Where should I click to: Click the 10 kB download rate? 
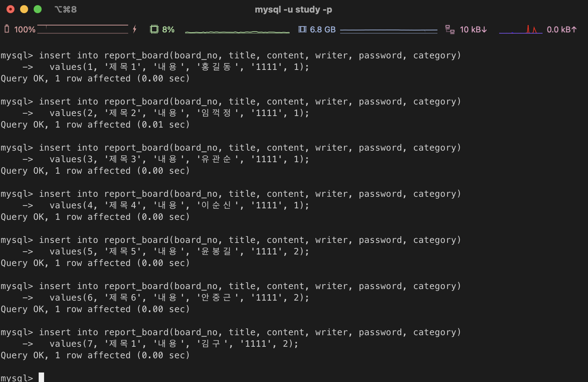point(473,30)
